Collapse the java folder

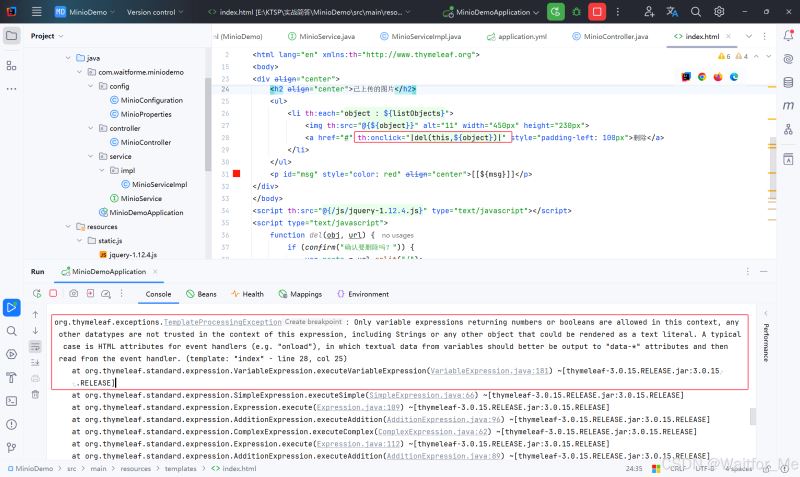pyautogui.click(x=68, y=58)
